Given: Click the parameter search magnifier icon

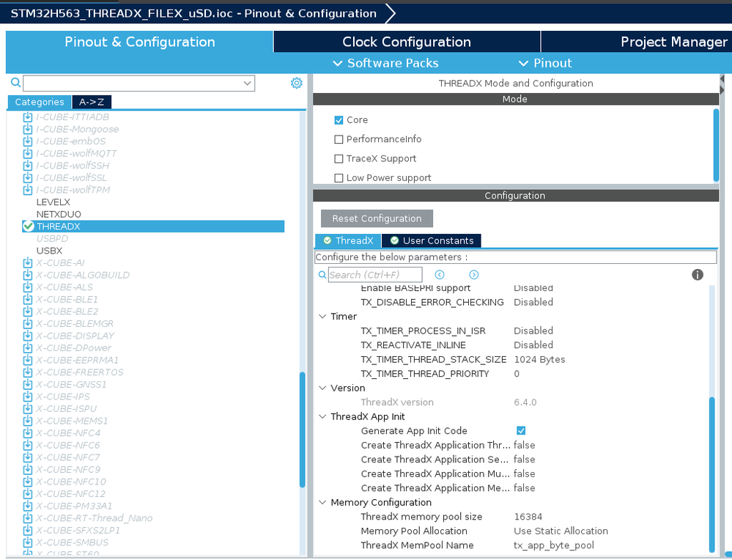Looking at the screenshot, I should tap(322, 275).
